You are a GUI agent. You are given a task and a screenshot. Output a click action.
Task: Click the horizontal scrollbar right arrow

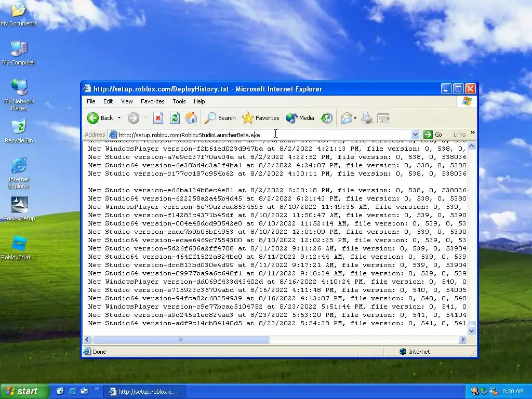point(462,339)
